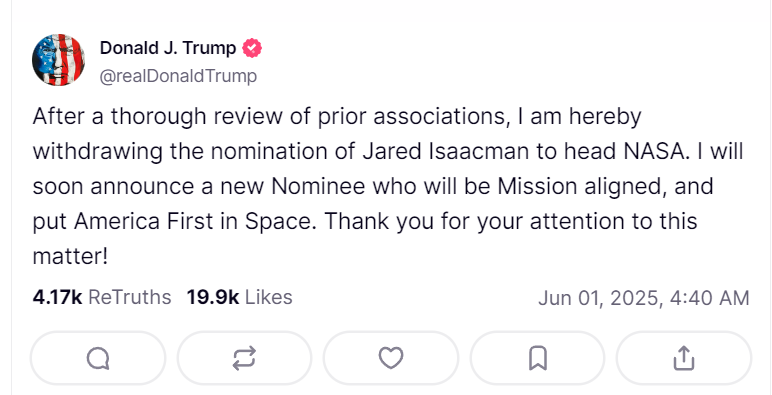Click the reply speech bubble icon
The width and height of the screenshot is (772, 395).
coord(98,358)
